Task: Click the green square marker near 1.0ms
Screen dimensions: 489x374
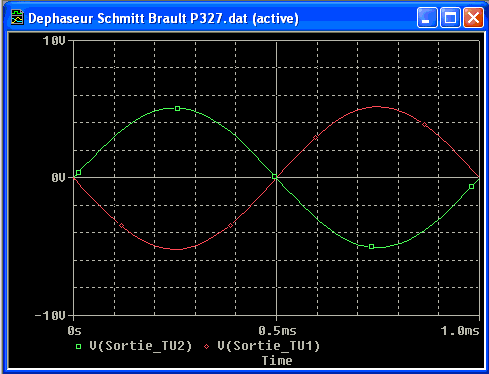Action: 471,187
